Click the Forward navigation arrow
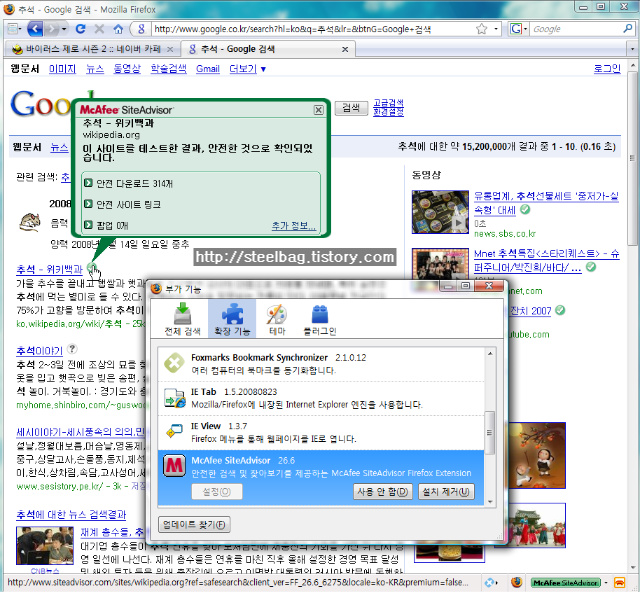This screenshot has width=640, height=592. click(51, 29)
